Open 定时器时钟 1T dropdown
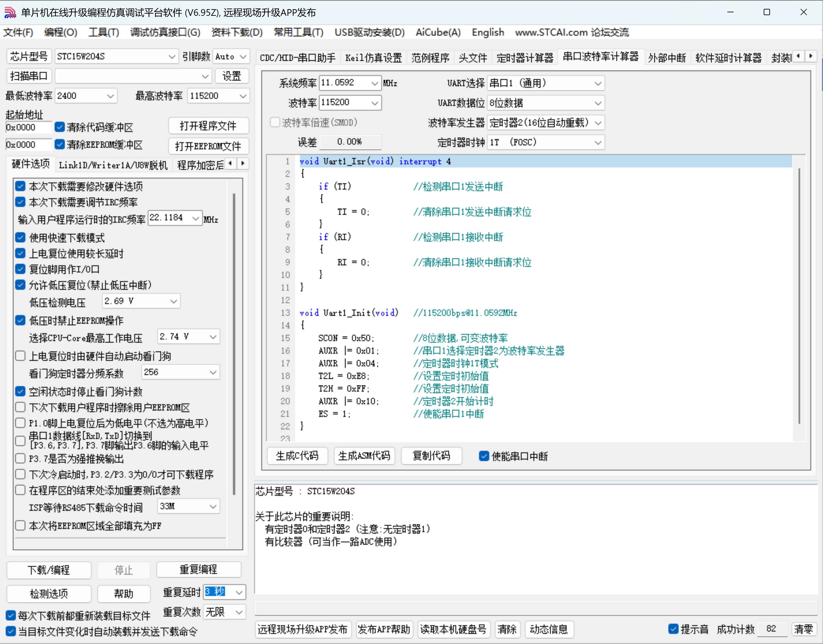This screenshot has height=644, width=823. click(598, 142)
